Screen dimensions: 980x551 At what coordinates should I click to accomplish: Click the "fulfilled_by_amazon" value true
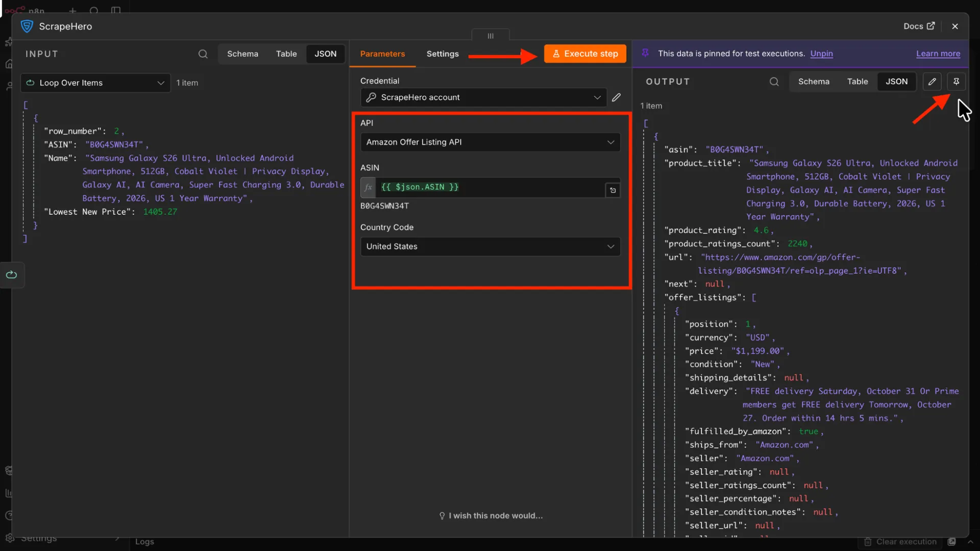808,432
